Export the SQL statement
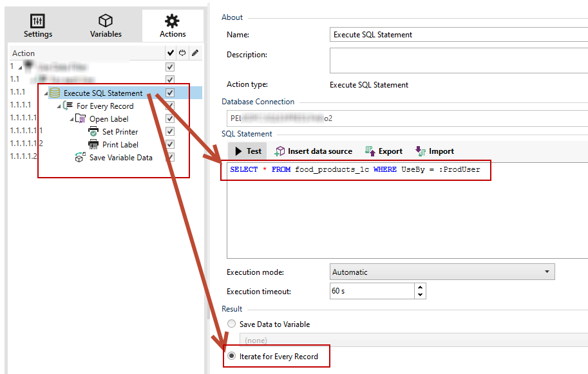Image resolution: width=588 pixels, height=374 pixels. 384,151
